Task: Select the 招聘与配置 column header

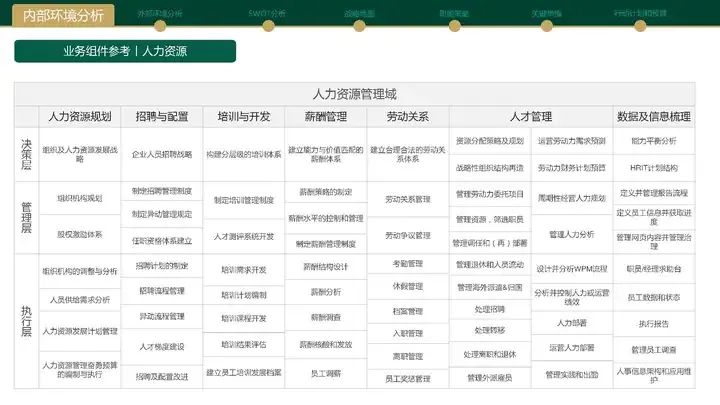Action: pos(162,117)
